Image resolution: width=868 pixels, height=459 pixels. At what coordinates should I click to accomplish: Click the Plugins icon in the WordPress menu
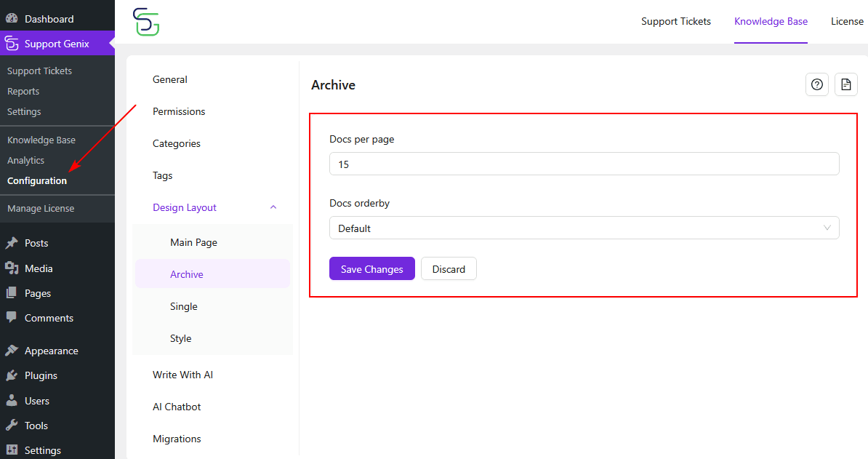12,375
